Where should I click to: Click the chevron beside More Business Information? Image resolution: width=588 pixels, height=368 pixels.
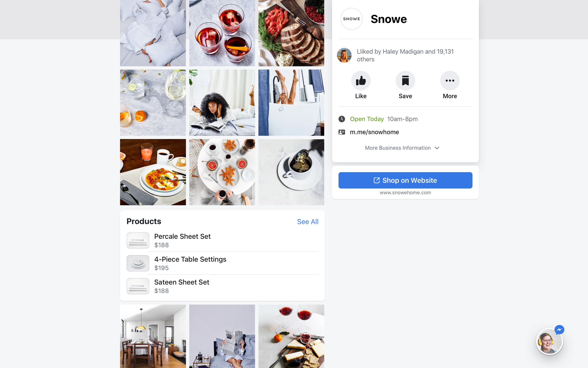pos(437,148)
